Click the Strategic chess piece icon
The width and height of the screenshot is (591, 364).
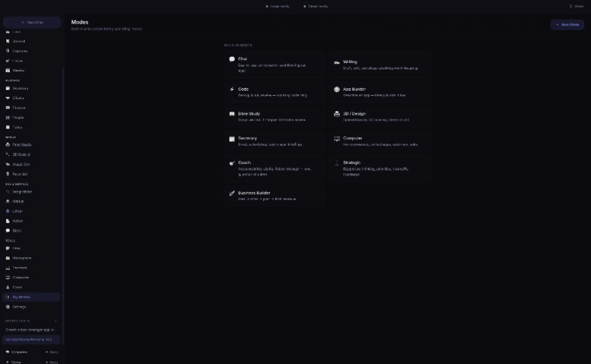pyautogui.click(x=336, y=163)
